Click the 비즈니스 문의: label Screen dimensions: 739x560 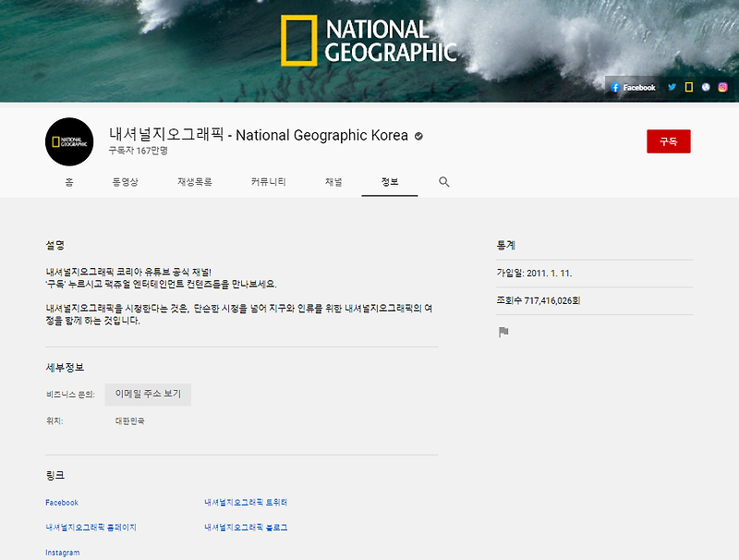70,395
